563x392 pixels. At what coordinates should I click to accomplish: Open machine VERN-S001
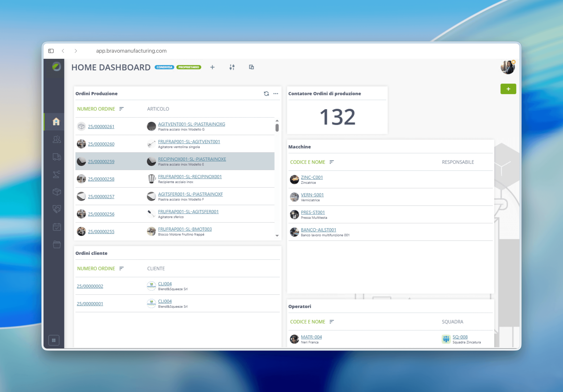tap(312, 195)
